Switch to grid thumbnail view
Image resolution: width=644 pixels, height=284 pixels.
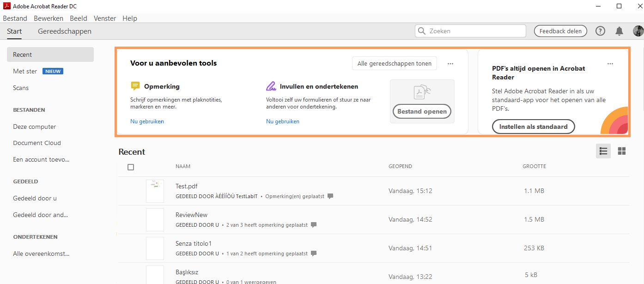click(x=622, y=151)
